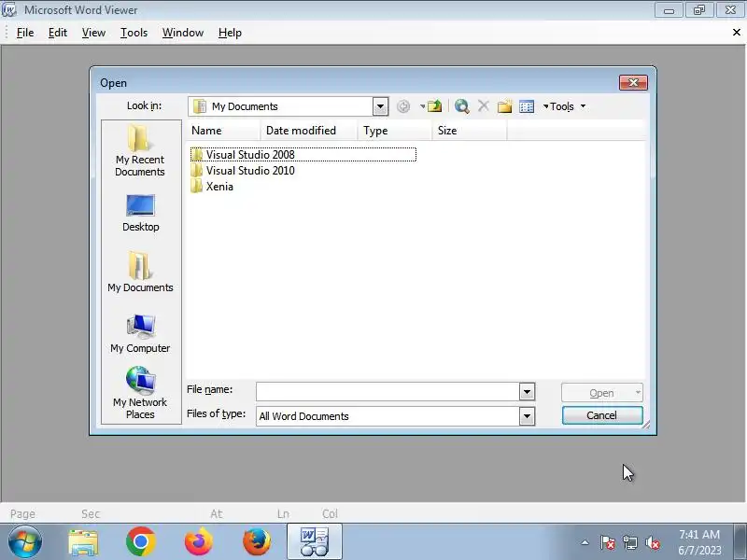Screen dimensions: 747x560
Task: Cancel the Open dialog
Action: click(602, 415)
